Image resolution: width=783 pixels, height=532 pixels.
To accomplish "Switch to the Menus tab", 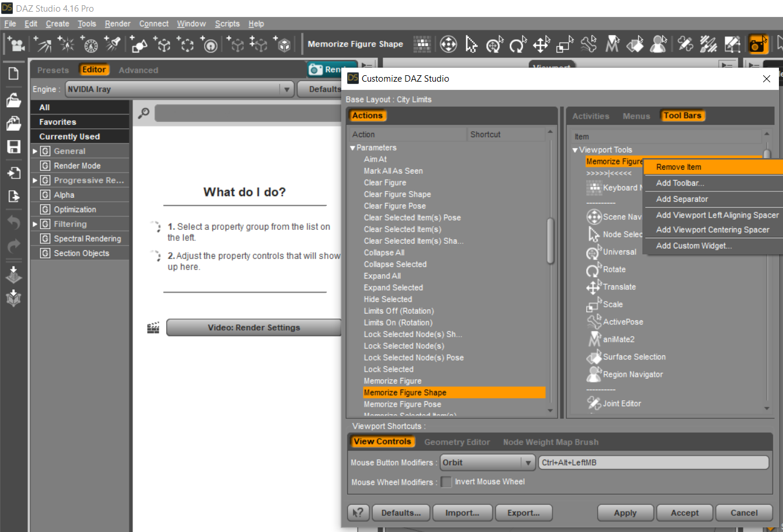I will 636,116.
